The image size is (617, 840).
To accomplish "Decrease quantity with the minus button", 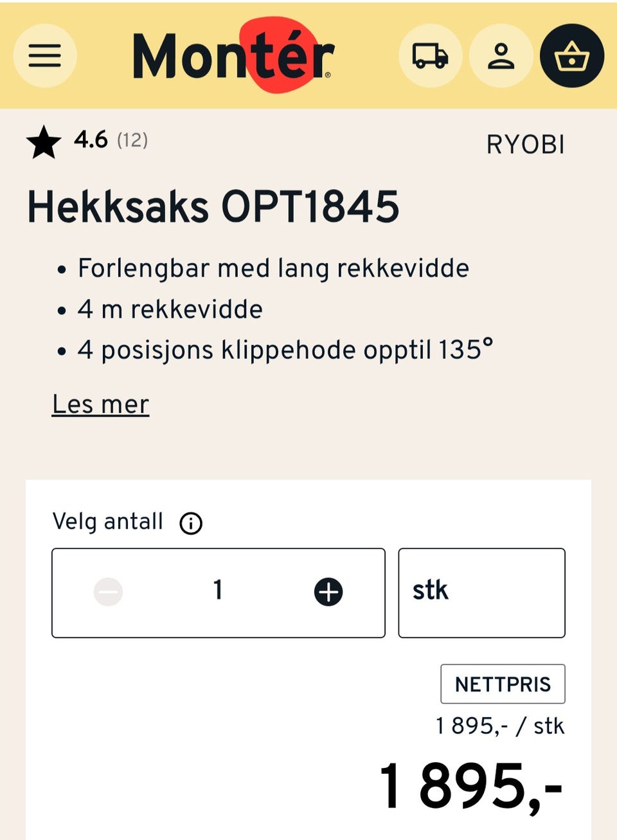I will click(108, 592).
